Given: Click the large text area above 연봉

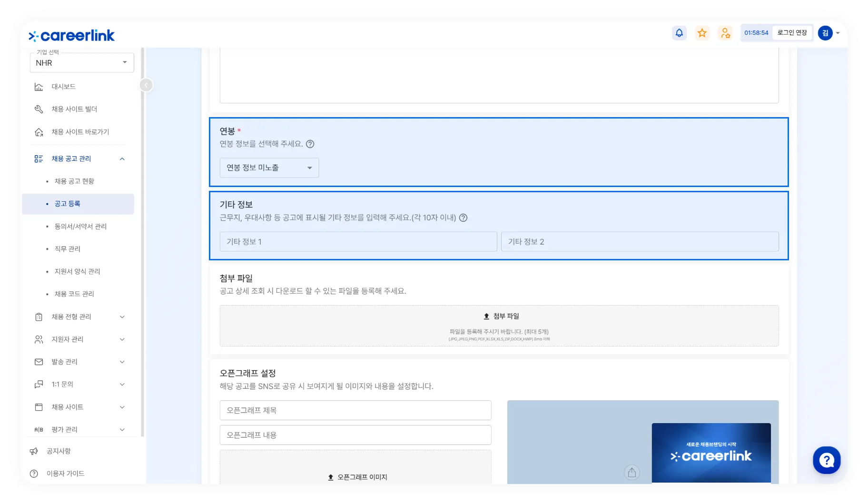Looking at the screenshot, I should point(499,75).
